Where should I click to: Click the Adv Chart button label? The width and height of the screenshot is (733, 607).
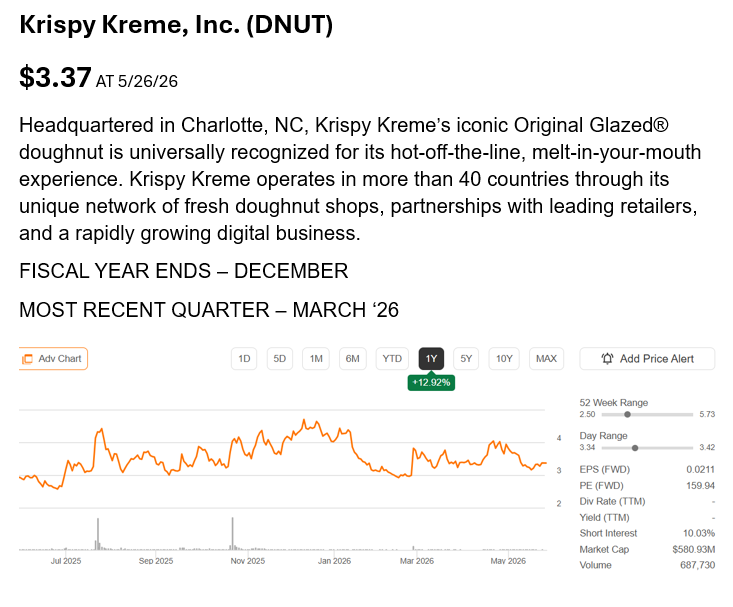60,359
